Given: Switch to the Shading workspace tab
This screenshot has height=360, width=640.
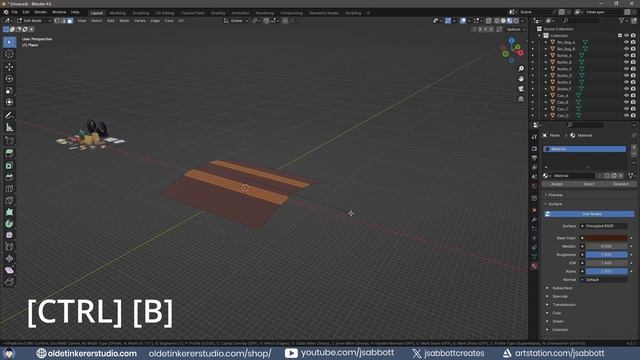Looking at the screenshot, I should pyautogui.click(x=218, y=13).
